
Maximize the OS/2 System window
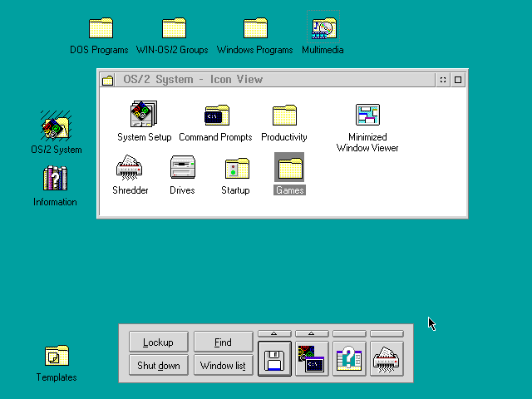(x=458, y=80)
